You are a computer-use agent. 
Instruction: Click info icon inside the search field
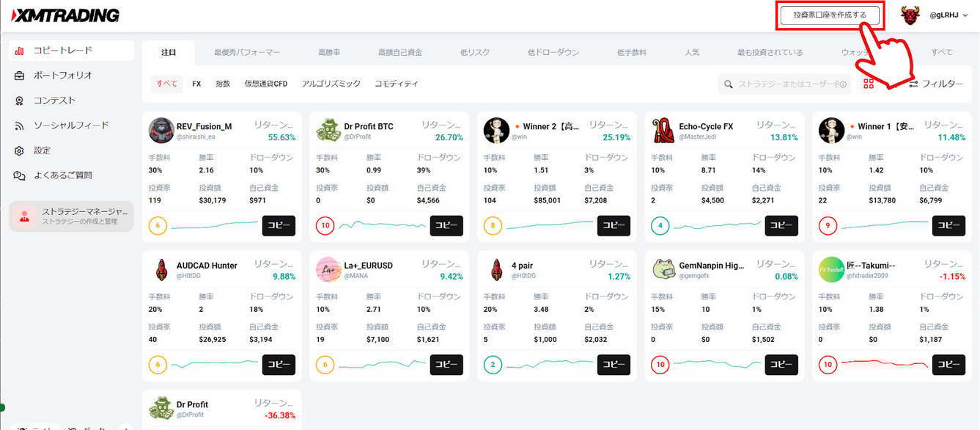(x=843, y=84)
